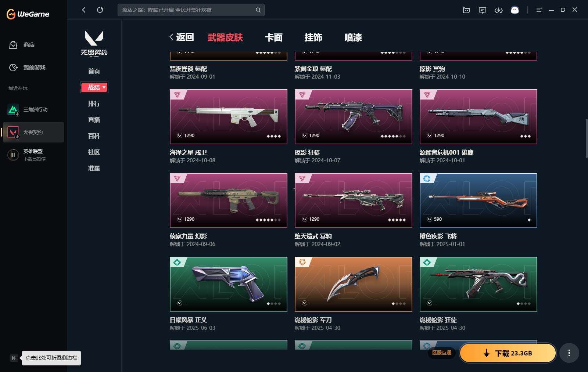588x372 pixels.
Task: Open the download manager icon
Action: pos(499,10)
